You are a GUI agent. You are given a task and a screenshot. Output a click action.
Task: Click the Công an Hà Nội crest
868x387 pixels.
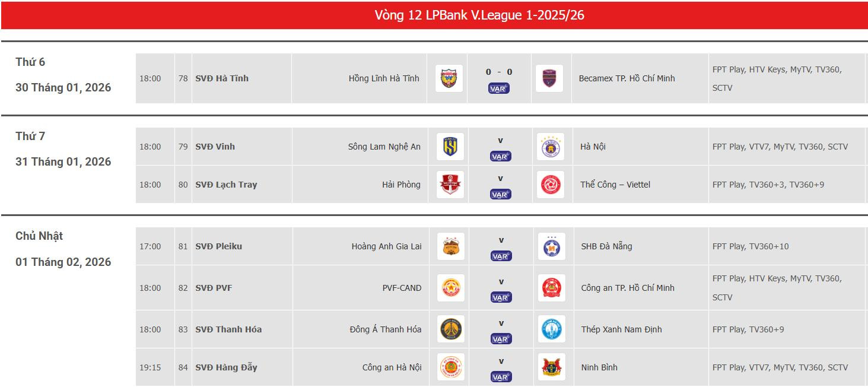click(450, 367)
